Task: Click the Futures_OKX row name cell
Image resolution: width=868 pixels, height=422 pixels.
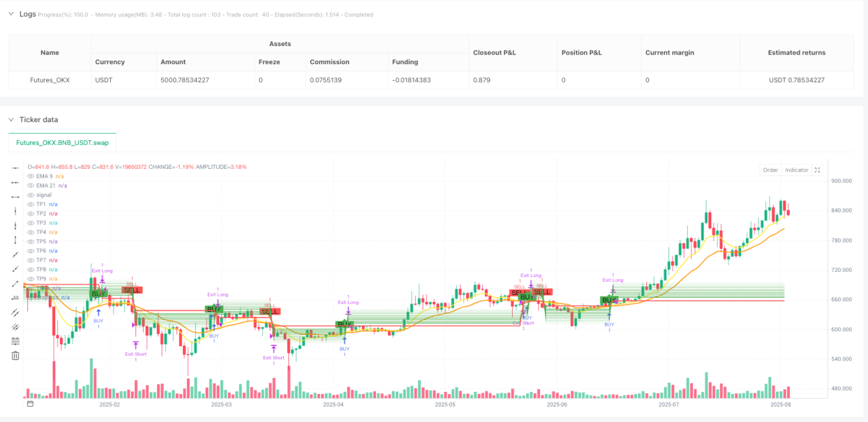Action: point(49,80)
